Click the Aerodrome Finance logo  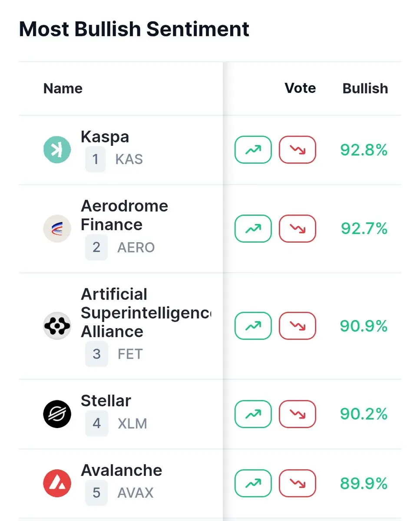point(57,228)
